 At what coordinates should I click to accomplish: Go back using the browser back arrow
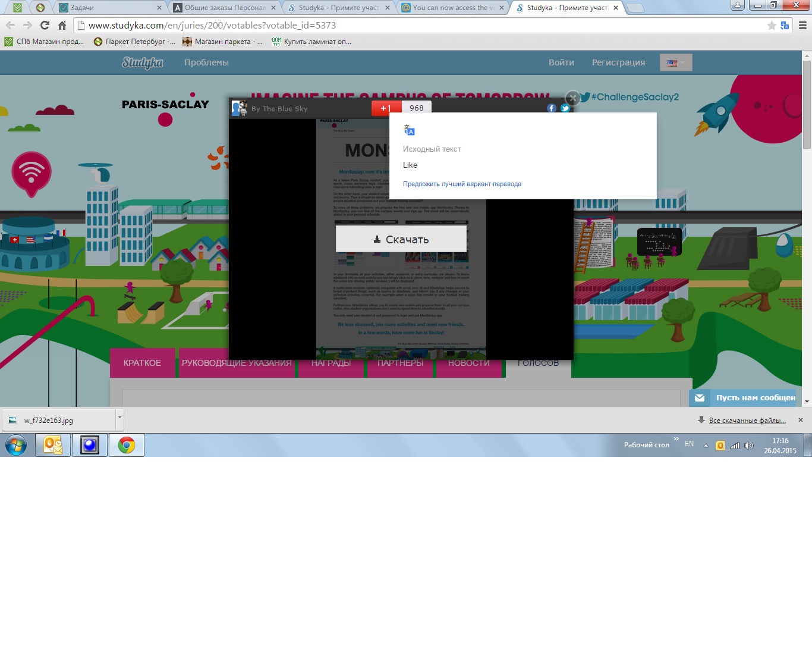(x=10, y=25)
